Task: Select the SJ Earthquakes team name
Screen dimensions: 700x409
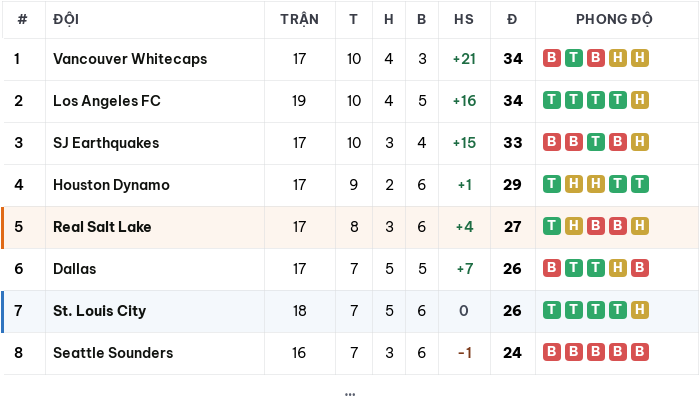Action: click(x=106, y=143)
